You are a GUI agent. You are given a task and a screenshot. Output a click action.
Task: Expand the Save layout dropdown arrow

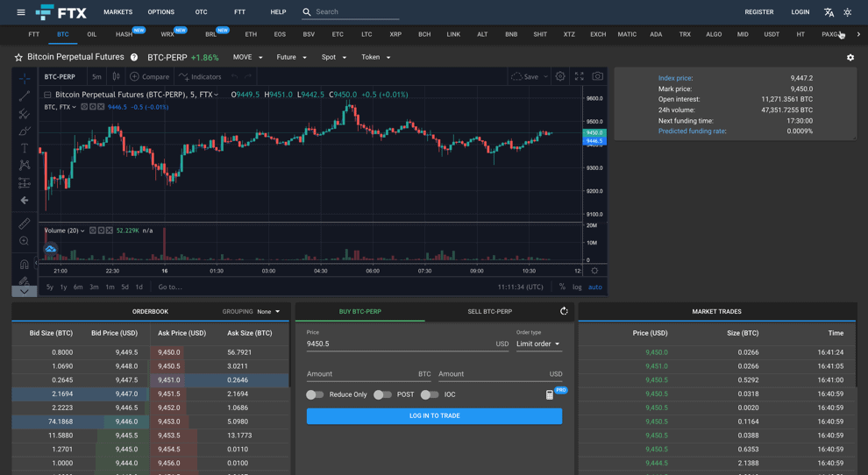546,76
